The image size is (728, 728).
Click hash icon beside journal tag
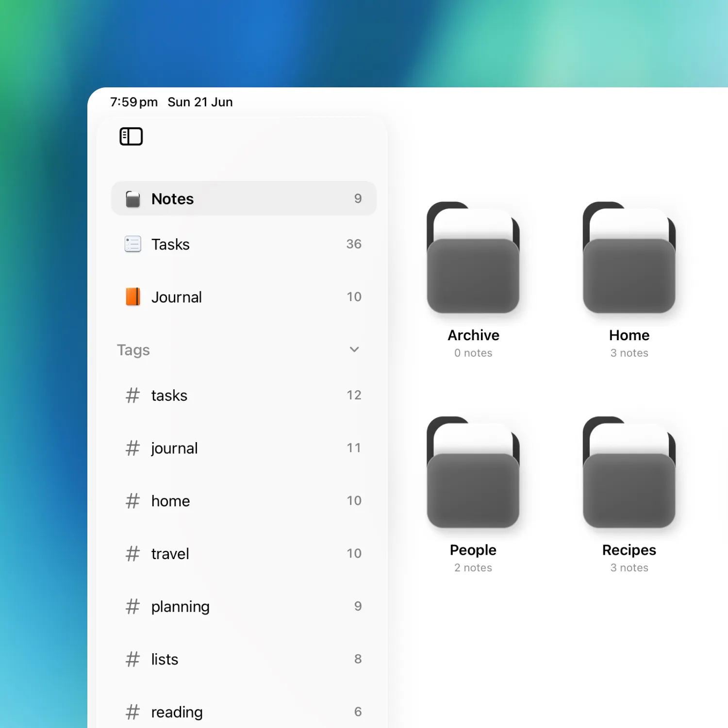point(132,448)
